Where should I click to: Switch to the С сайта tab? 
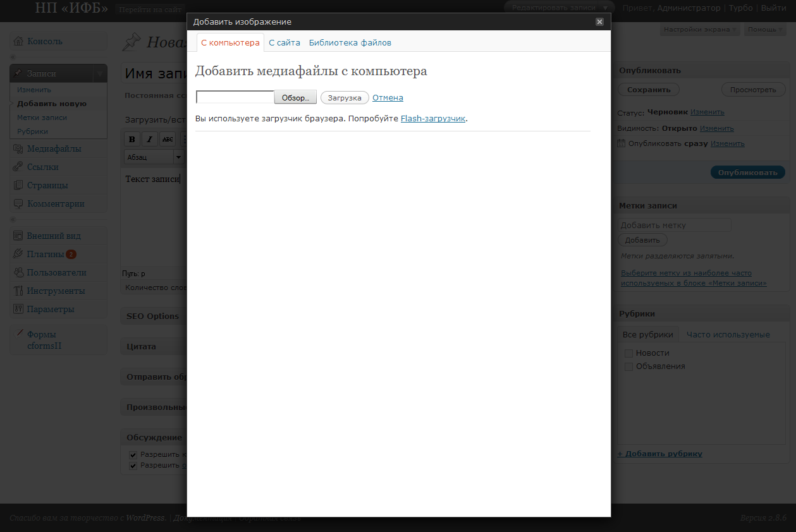click(284, 43)
